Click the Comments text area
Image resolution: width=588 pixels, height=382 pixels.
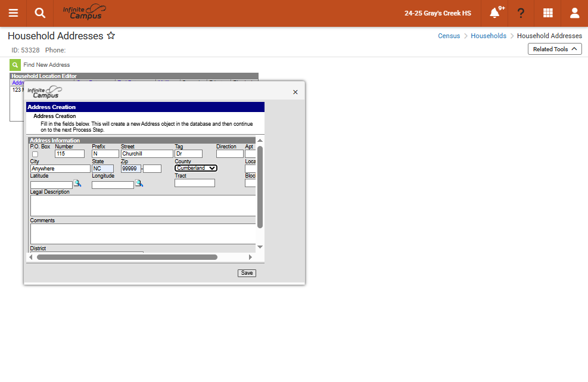point(143,234)
